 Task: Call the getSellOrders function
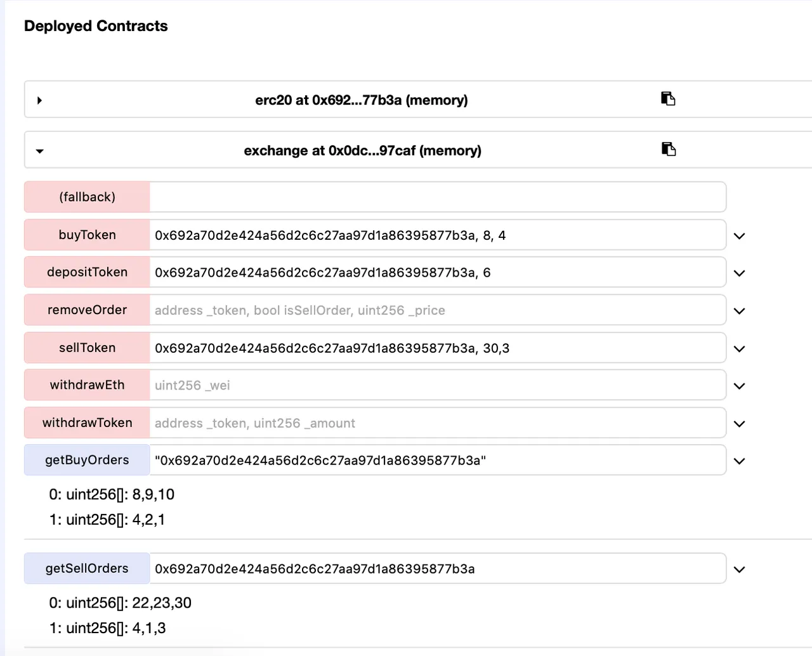pos(87,568)
